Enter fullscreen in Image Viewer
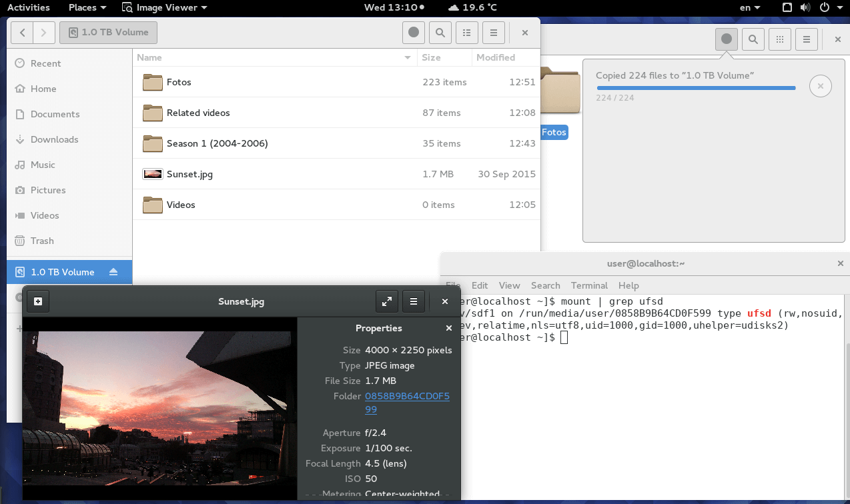The width and height of the screenshot is (850, 504). [x=387, y=301]
